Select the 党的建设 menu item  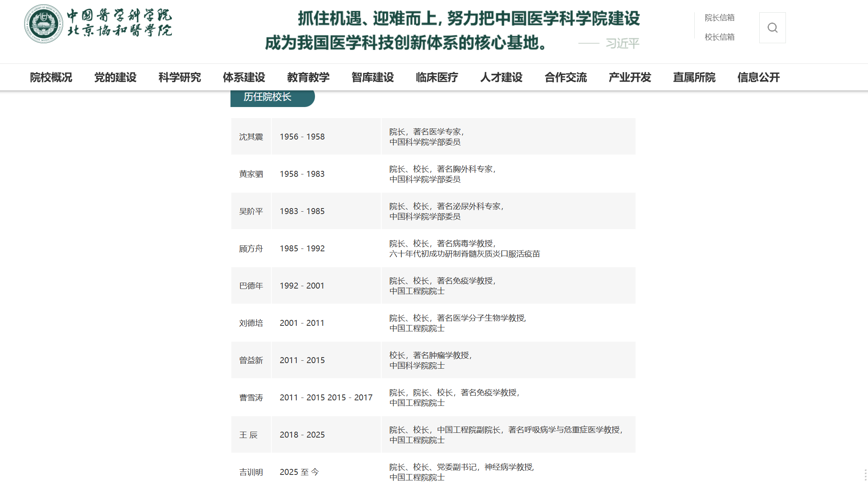coord(115,77)
